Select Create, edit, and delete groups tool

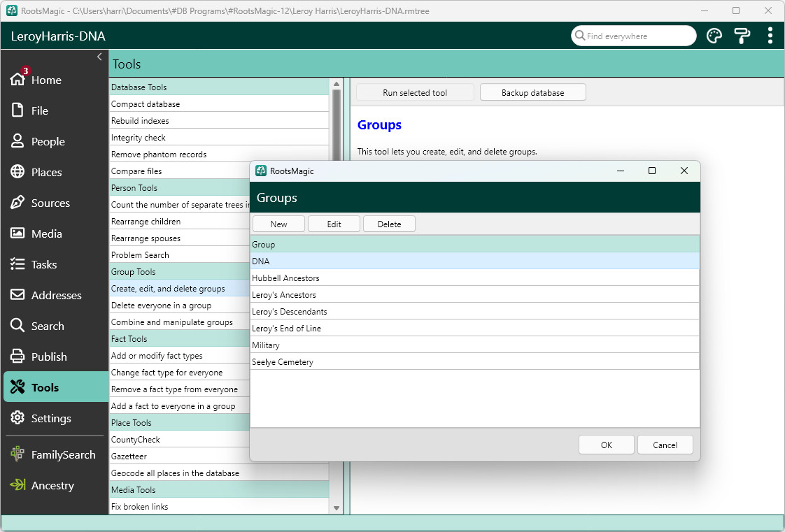pos(180,289)
